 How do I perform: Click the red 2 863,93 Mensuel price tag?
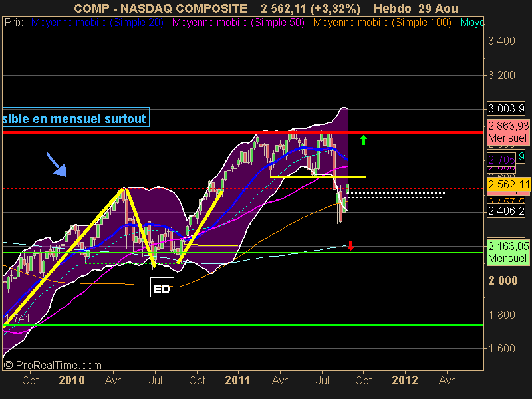coord(508,132)
